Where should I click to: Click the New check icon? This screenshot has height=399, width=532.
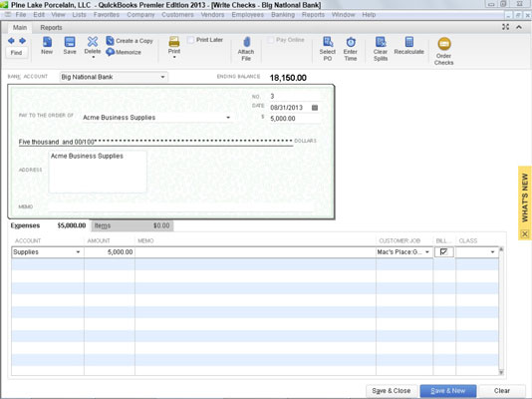point(47,42)
